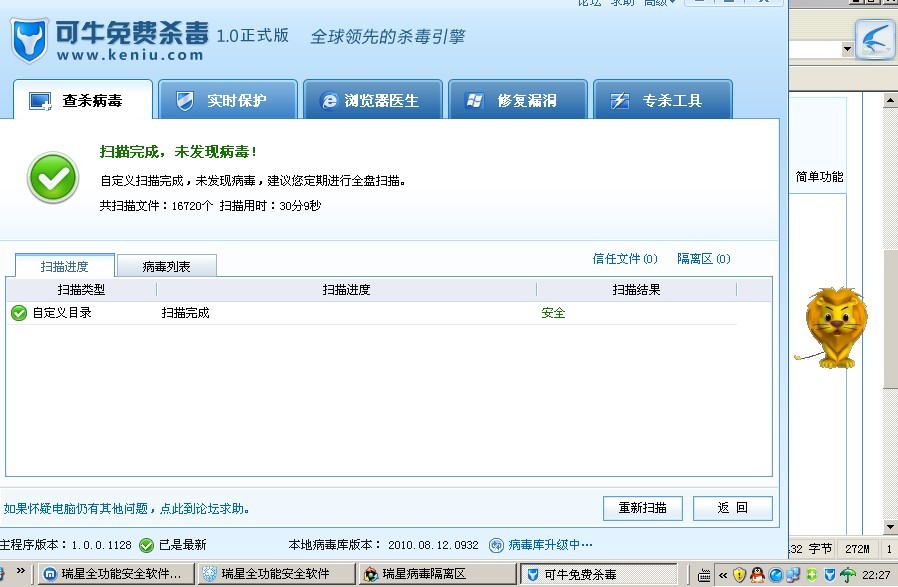This screenshot has height=587, width=898.
Task: Click the Keniu bull shield tray icon
Action: click(x=829, y=574)
